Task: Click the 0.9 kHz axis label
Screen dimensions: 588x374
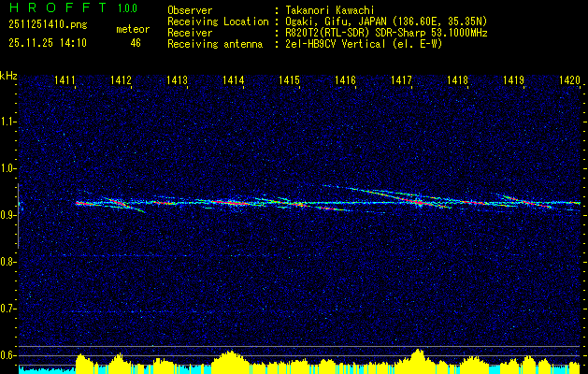Action: click(7, 215)
